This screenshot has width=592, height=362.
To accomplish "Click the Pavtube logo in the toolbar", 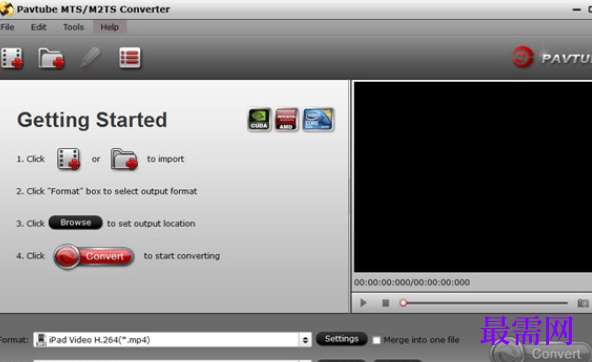I will click(551, 58).
